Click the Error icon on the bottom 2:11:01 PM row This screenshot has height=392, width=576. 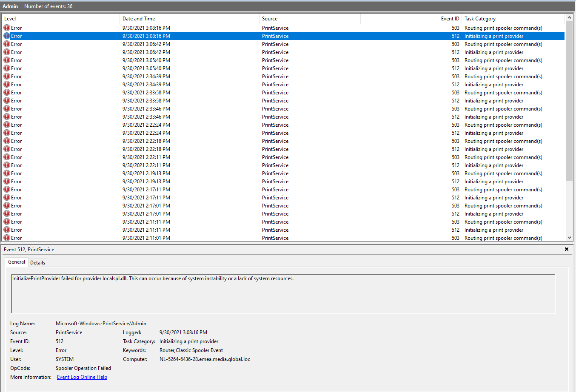pos(6,238)
